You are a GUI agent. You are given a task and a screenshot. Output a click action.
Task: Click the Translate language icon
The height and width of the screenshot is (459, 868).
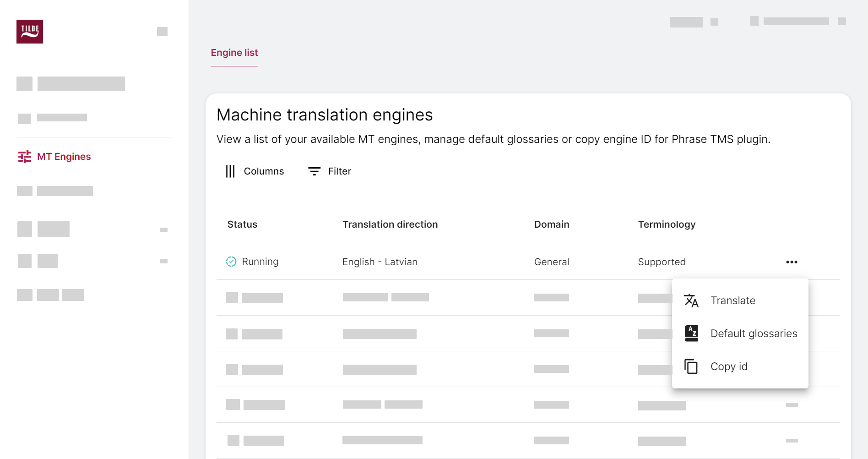691,301
